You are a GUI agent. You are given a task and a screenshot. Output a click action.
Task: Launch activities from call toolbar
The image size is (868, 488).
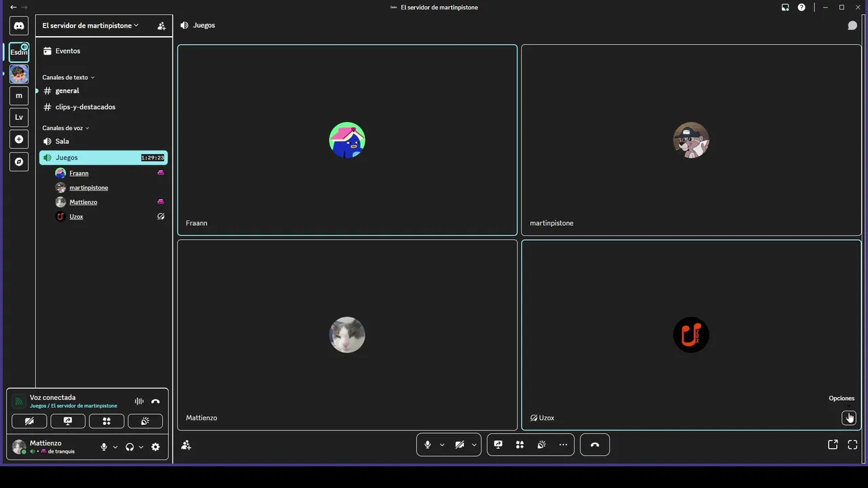click(520, 445)
